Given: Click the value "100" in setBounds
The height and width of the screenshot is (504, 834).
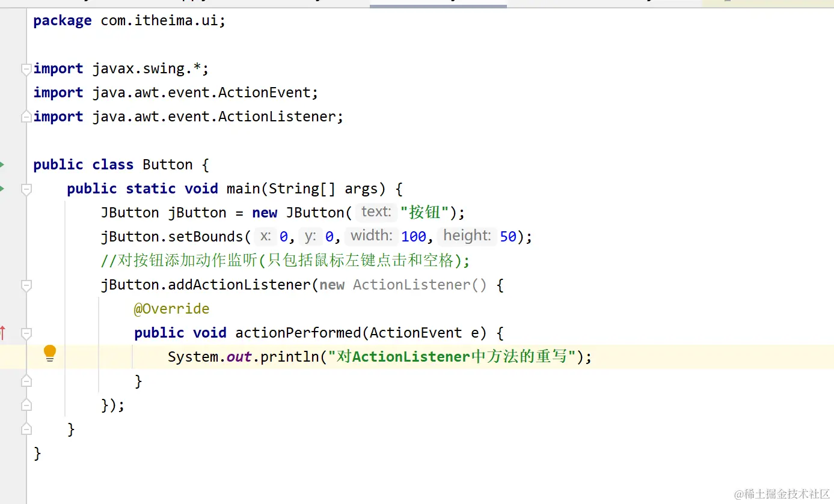Looking at the screenshot, I should tap(414, 237).
